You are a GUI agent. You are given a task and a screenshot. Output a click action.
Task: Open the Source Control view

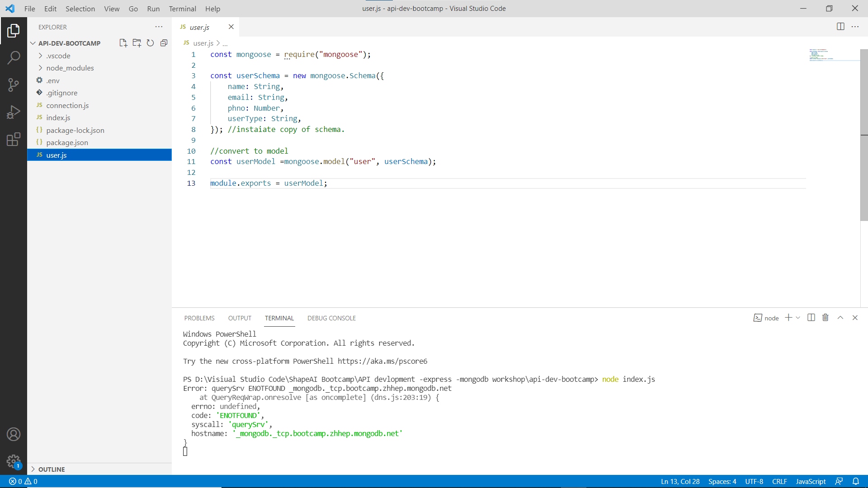pos(14,84)
